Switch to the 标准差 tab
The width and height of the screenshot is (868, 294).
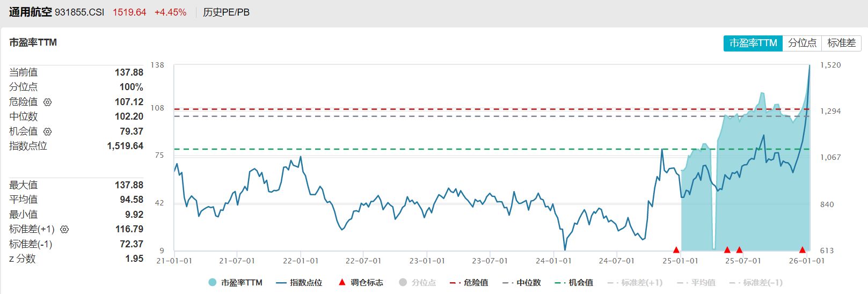coord(841,43)
